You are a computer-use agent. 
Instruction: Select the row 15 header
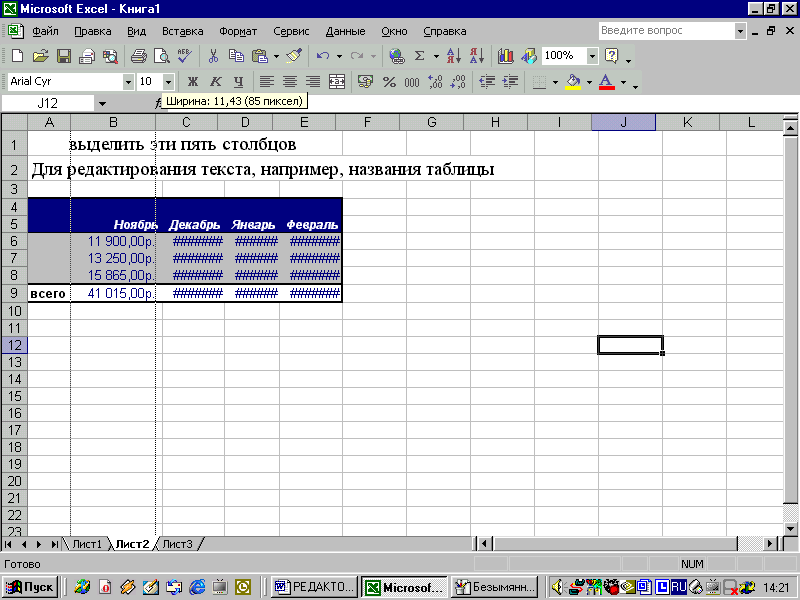14,396
